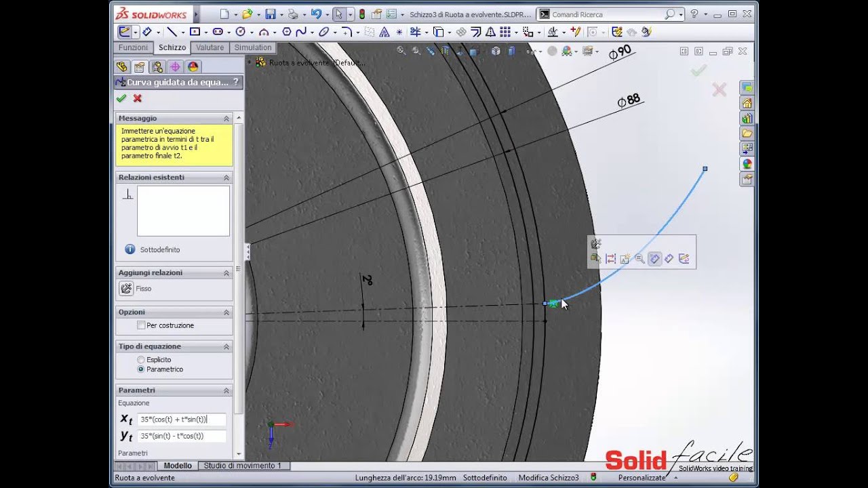Click zoom icon in context toolbar
Image resolution: width=868 pixels, height=488 pixels.
coord(639,258)
